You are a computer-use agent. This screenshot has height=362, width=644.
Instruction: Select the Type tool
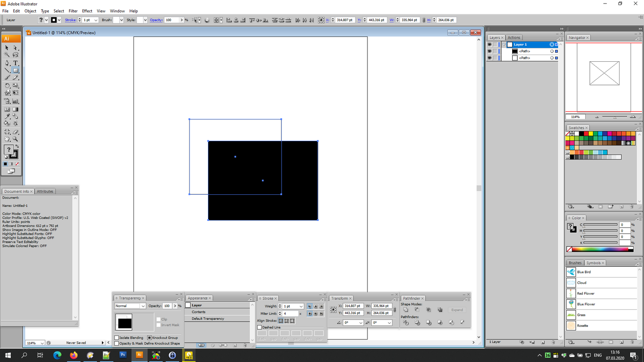click(15, 63)
